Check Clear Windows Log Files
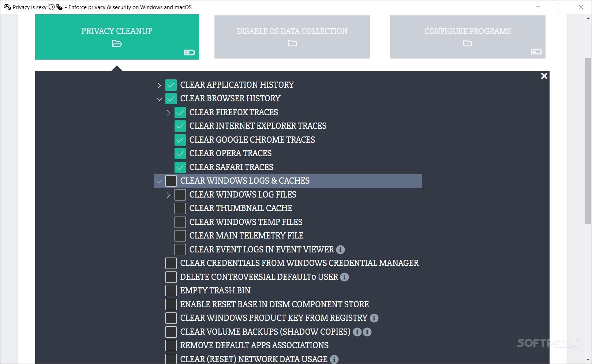Image resolution: width=592 pixels, height=364 pixels. pyautogui.click(x=180, y=195)
